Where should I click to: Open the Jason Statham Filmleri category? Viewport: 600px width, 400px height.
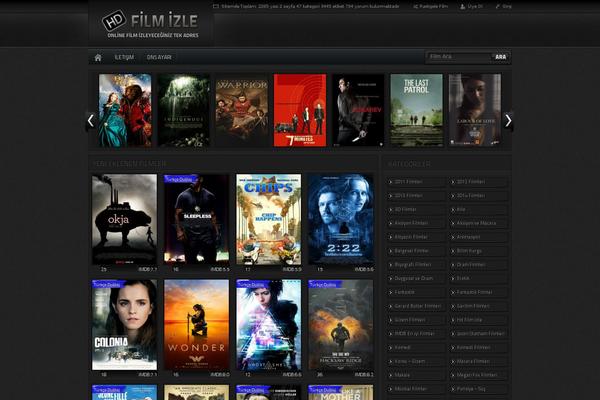478,333
